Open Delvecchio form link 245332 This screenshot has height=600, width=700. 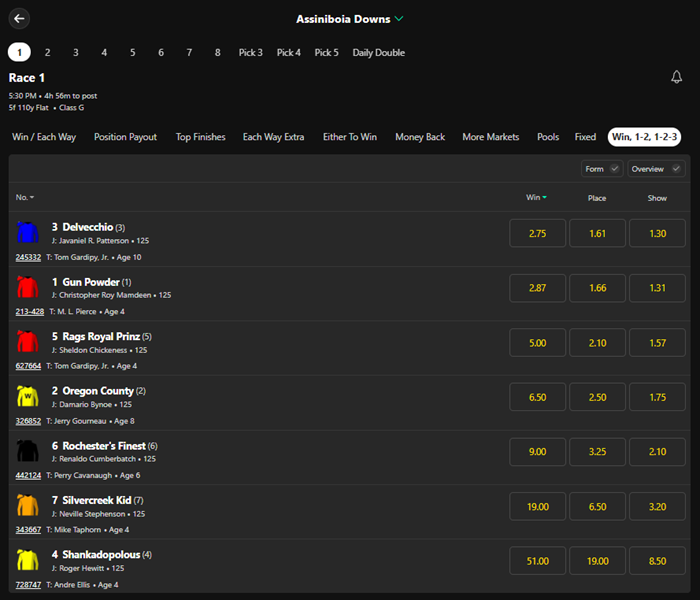(x=28, y=258)
